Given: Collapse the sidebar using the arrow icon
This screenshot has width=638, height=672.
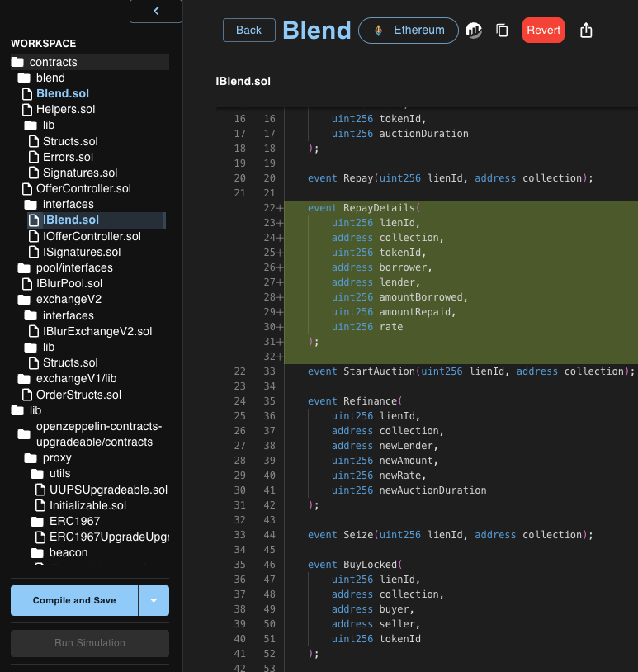Looking at the screenshot, I should (155, 11).
